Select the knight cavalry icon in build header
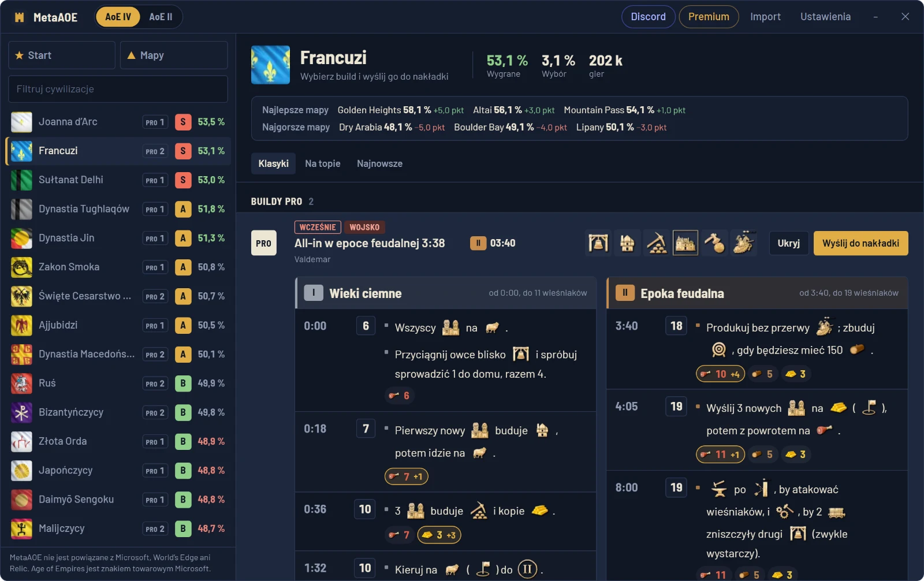 (x=743, y=243)
